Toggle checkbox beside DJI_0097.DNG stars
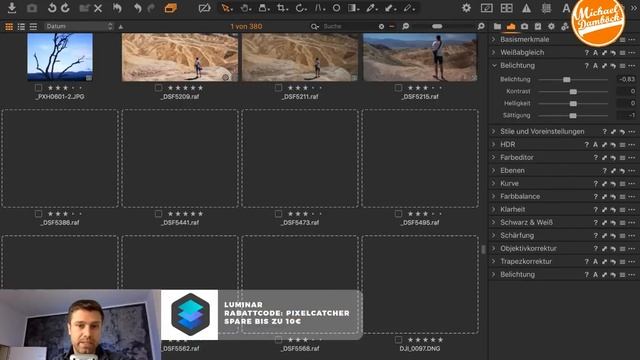The height and width of the screenshot is (360, 640). coord(398,340)
